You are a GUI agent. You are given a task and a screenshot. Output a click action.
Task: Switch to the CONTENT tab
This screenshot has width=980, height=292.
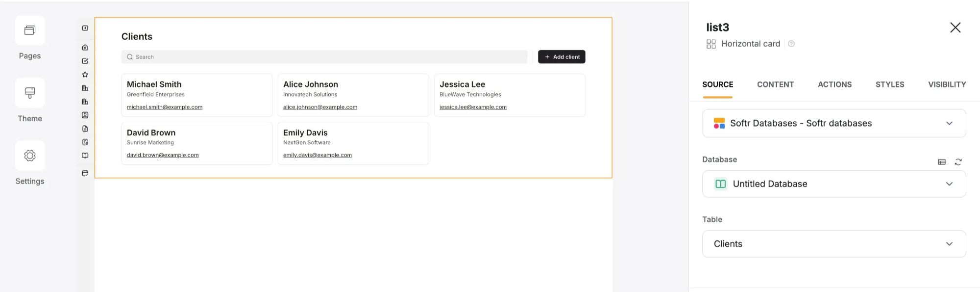click(775, 84)
